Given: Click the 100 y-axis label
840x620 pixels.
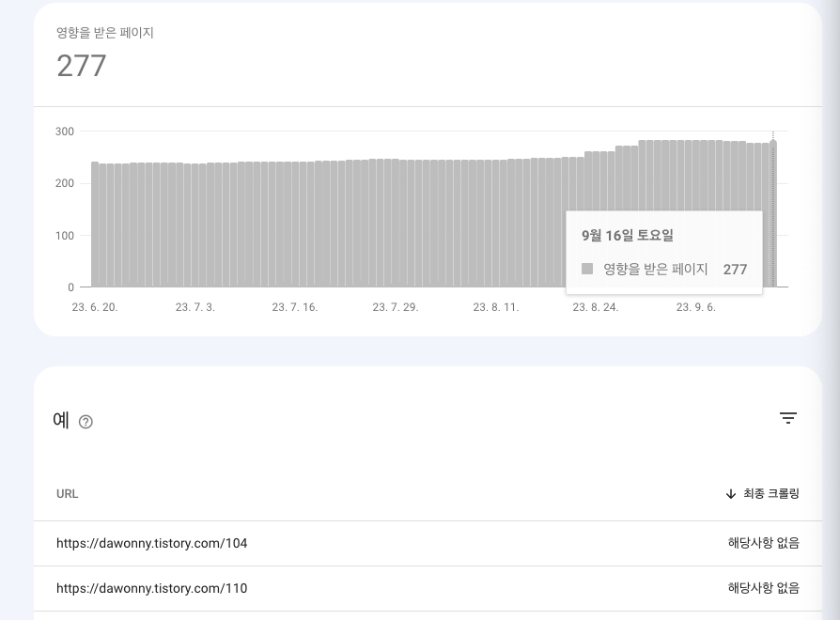Looking at the screenshot, I should [x=65, y=236].
